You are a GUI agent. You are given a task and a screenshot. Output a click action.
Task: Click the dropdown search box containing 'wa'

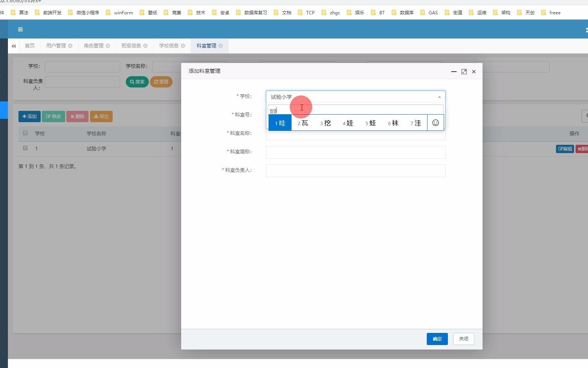click(x=356, y=110)
